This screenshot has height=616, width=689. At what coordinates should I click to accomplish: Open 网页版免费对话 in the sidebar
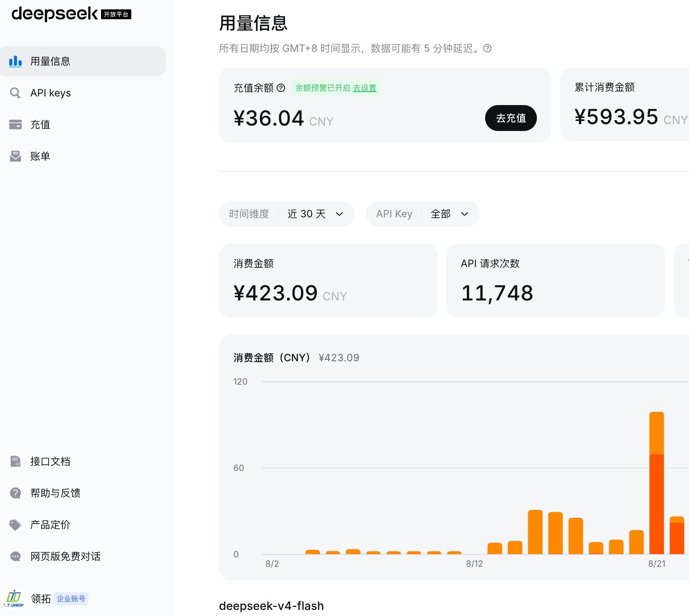coord(83,556)
